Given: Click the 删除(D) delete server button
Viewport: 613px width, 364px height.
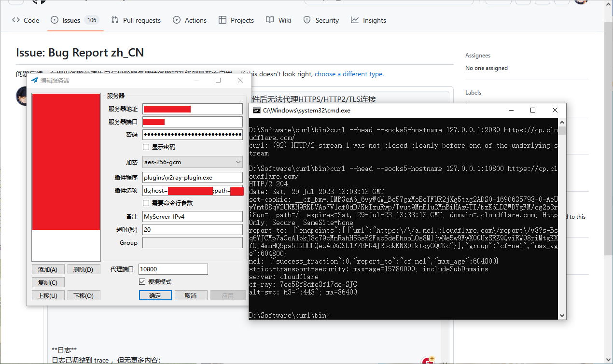Looking at the screenshot, I should (84, 269).
